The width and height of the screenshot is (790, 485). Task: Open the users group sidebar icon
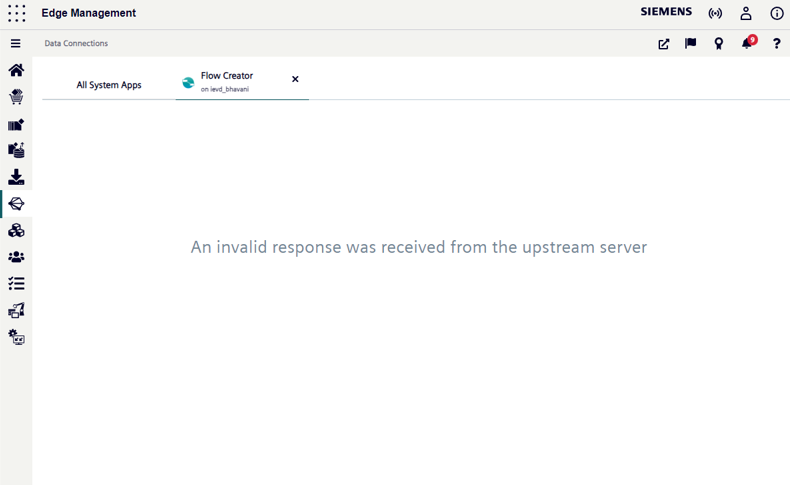(x=16, y=257)
